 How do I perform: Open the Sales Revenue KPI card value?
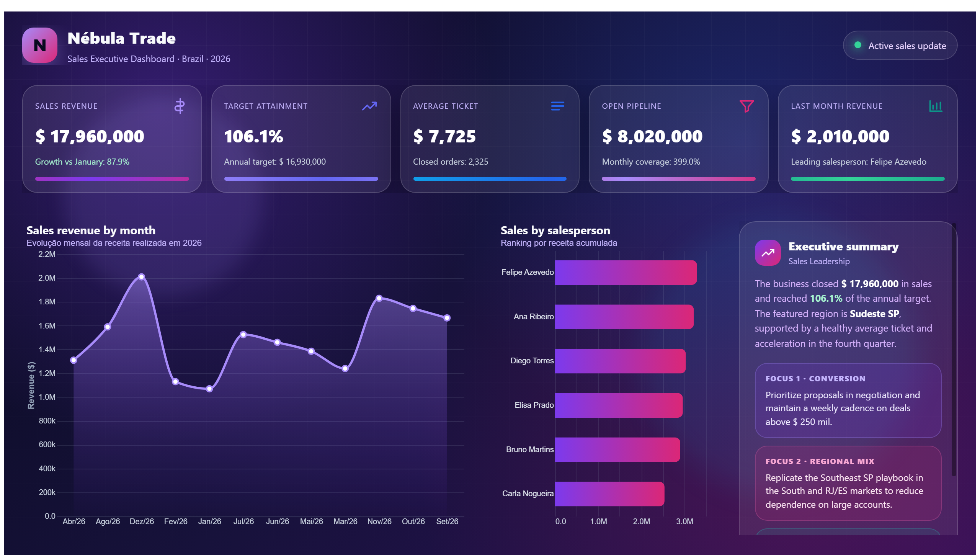(90, 136)
